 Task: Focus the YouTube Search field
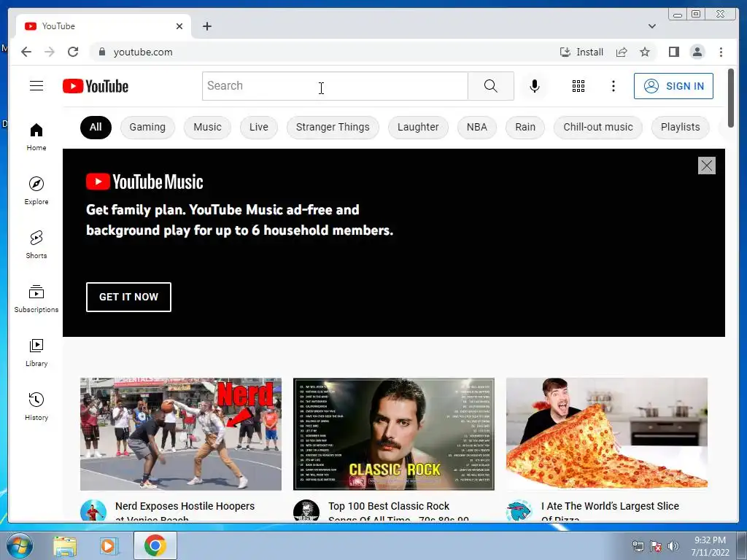click(x=335, y=86)
